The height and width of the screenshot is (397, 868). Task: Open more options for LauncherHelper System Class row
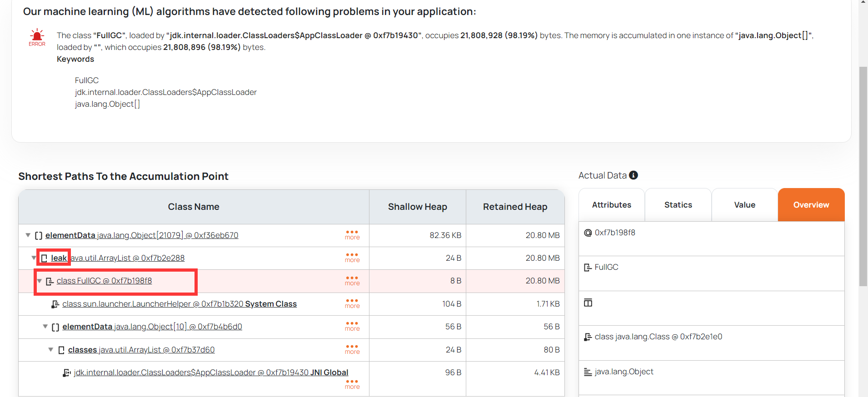pyautogui.click(x=352, y=303)
